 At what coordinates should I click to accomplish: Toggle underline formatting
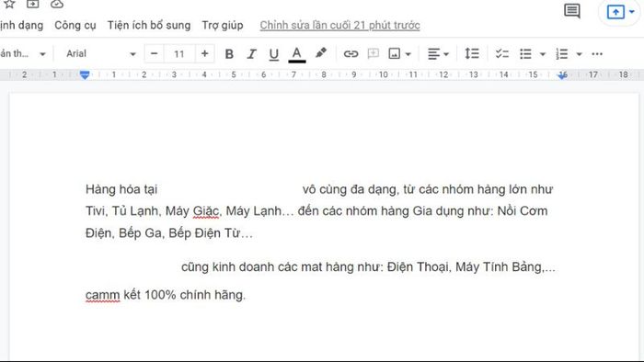click(273, 54)
